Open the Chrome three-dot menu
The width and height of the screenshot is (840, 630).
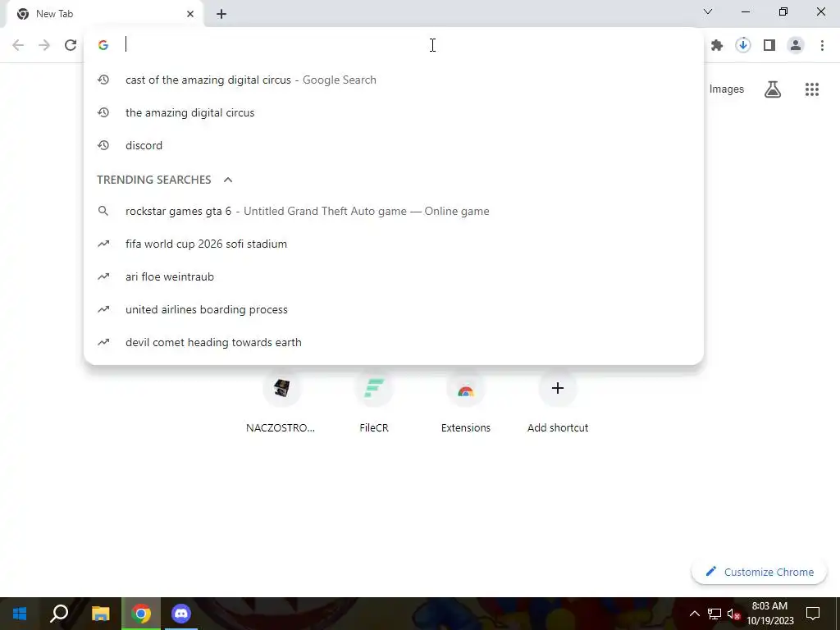822,46
